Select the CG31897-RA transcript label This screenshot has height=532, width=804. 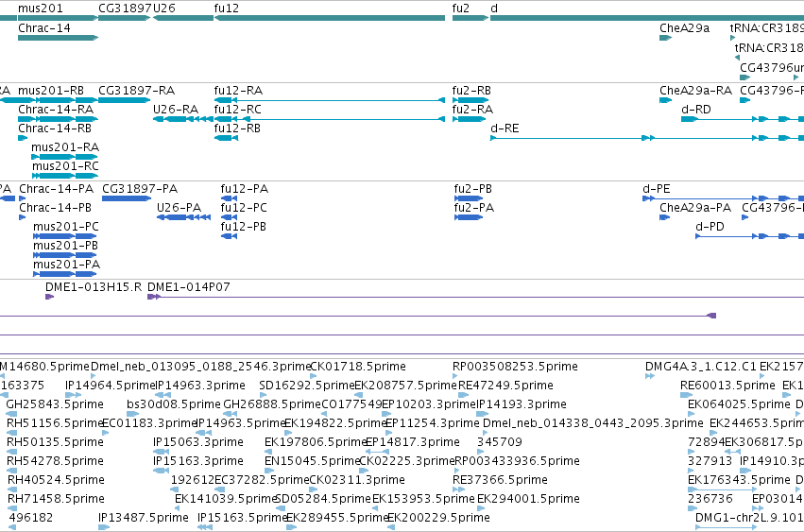click(x=136, y=91)
